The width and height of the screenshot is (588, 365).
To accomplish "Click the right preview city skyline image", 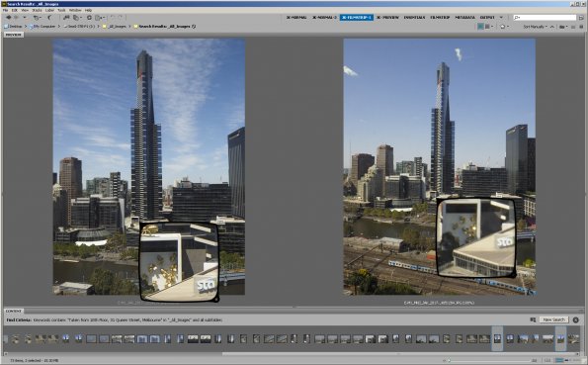I will pyautogui.click(x=440, y=167).
